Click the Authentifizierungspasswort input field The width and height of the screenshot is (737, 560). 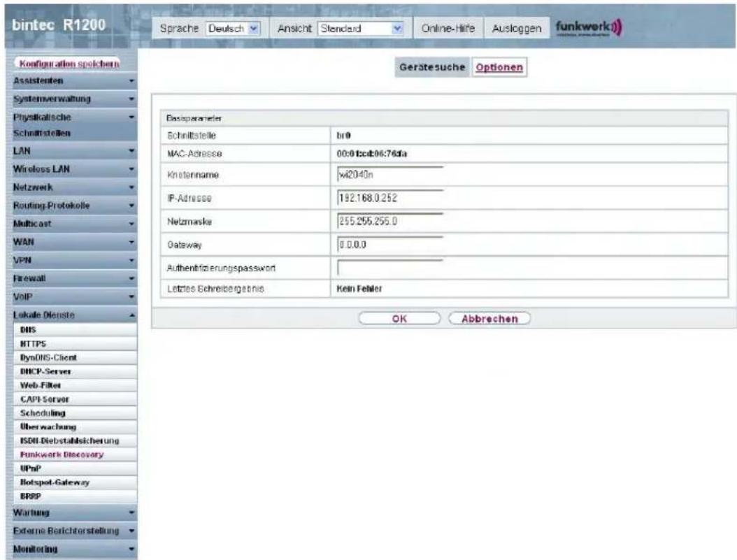click(390, 268)
